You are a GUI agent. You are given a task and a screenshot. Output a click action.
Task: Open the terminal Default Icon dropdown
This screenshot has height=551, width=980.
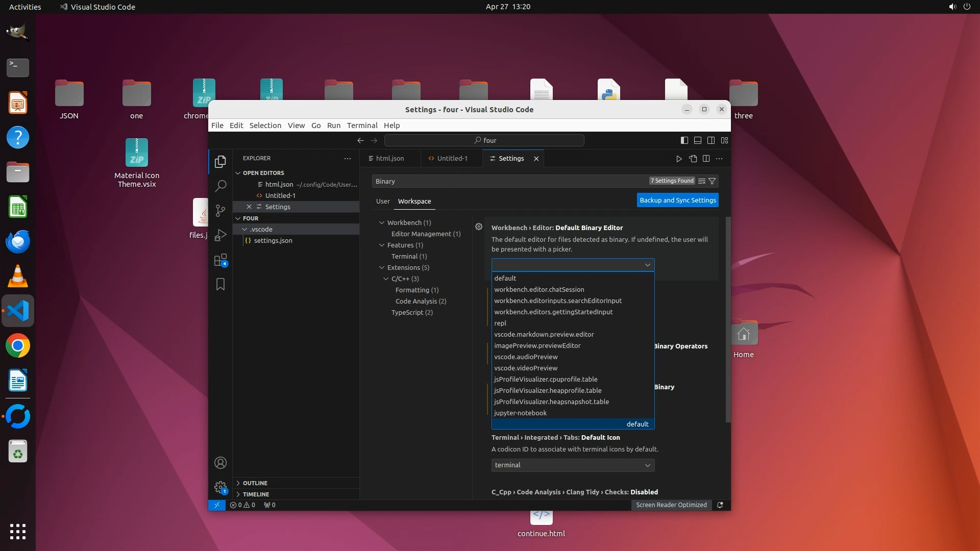coord(573,465)
